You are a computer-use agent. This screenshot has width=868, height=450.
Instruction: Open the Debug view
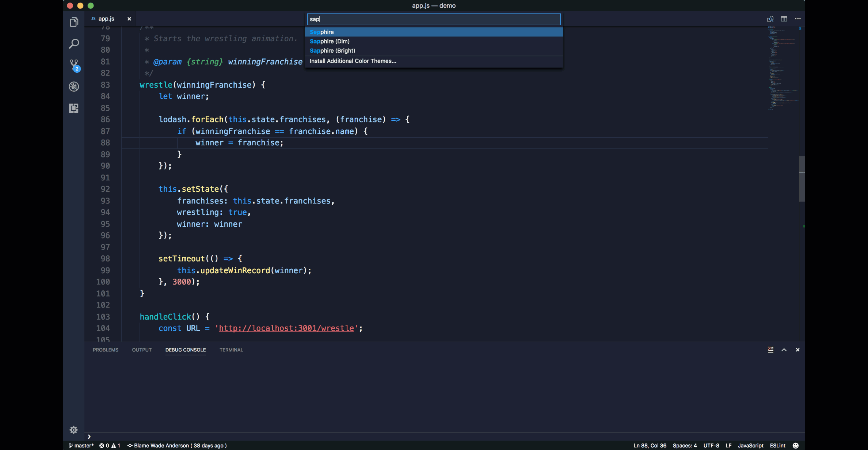tap(74, 87)
